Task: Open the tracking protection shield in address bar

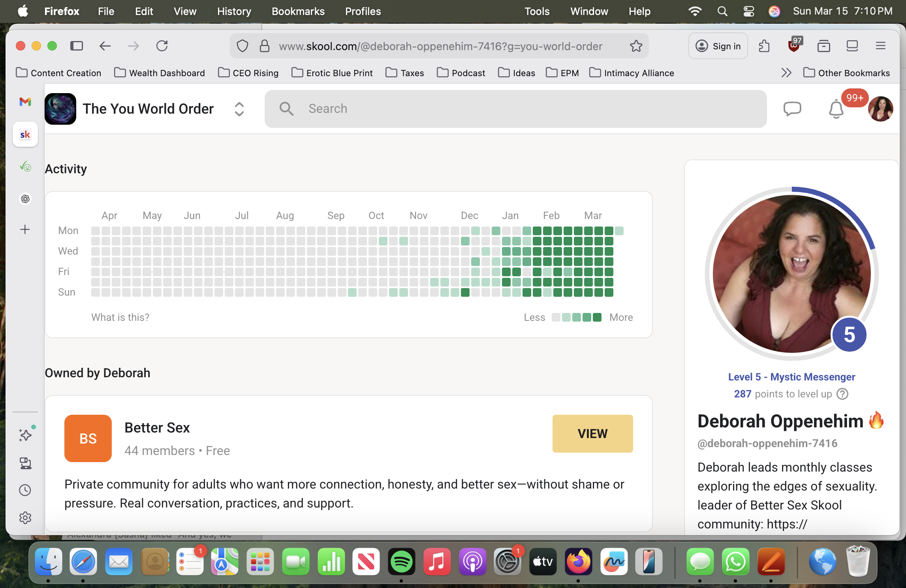Action: (x=242, y=46)
